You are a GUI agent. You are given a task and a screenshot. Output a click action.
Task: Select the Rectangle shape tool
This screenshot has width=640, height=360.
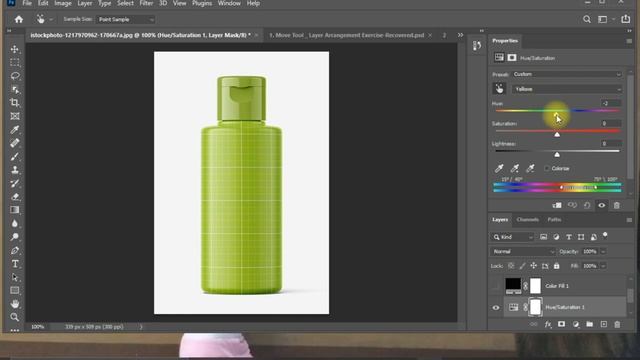15,290
